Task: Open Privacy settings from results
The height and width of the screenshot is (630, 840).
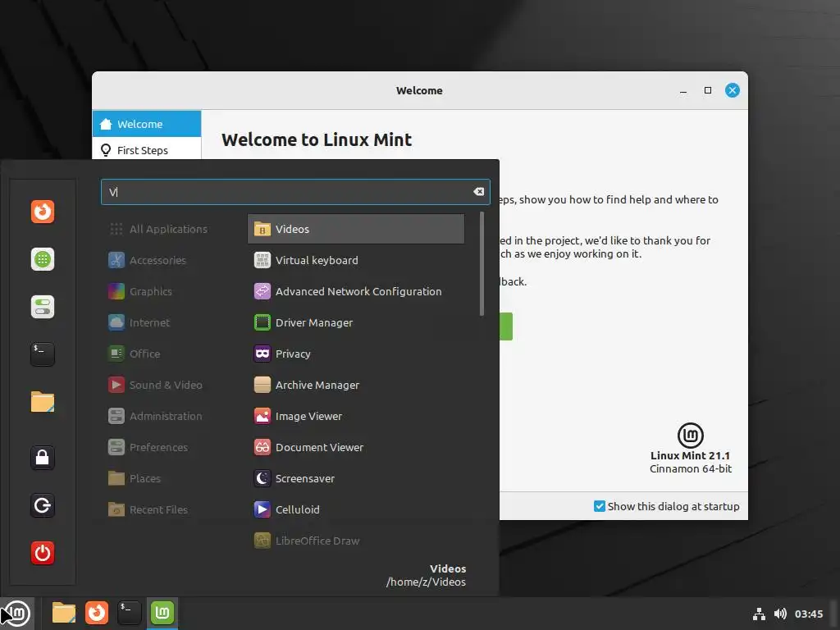Action: click(x=356, y=354)
